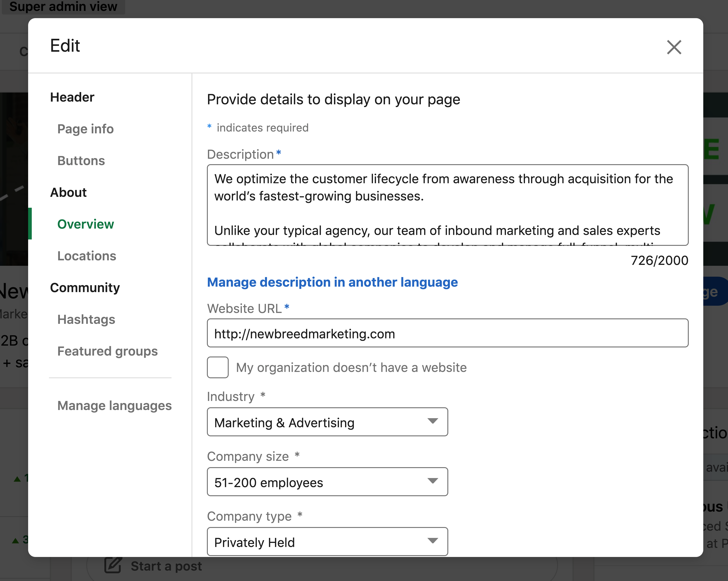Click the Company size dropdown arrow
Screen dimensions: 728x581
[433, 481]
